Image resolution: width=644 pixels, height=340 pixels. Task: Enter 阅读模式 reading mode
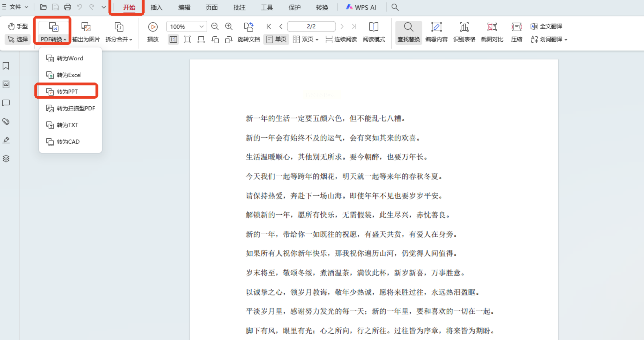(374, 32)
